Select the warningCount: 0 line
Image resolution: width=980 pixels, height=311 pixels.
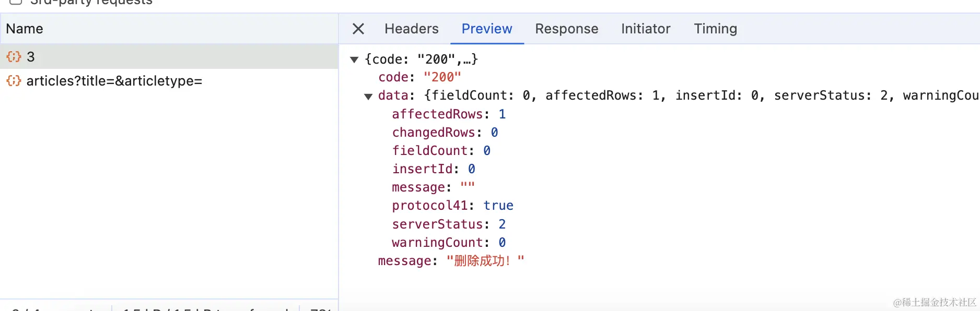[x=449, y=243]
